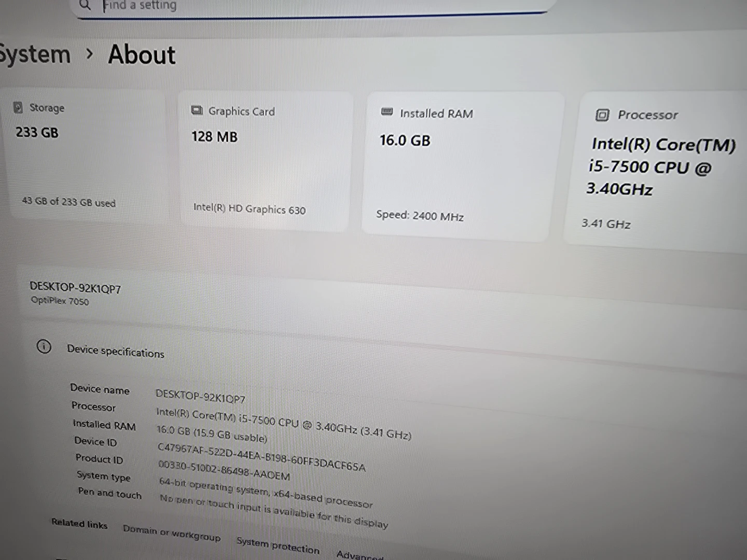Click the Device specifications info icon
This screenshot has width=747, height=560.
[44, 346]
